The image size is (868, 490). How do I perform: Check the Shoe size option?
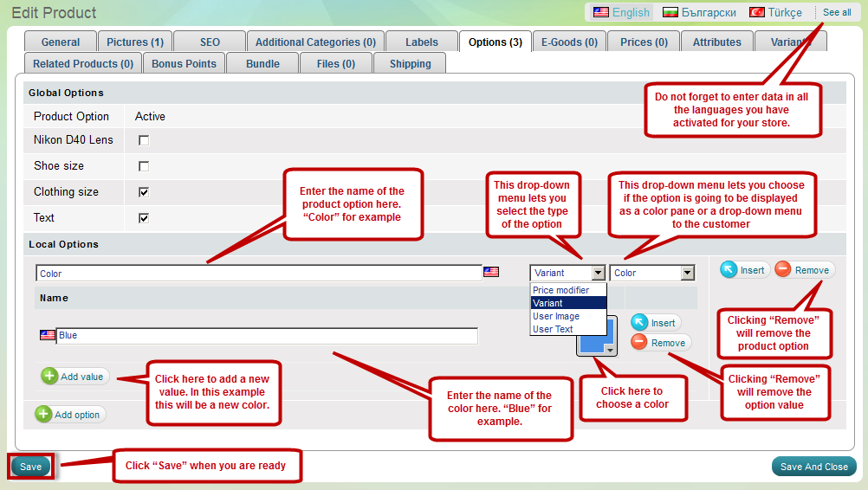[x=144, y=166]
